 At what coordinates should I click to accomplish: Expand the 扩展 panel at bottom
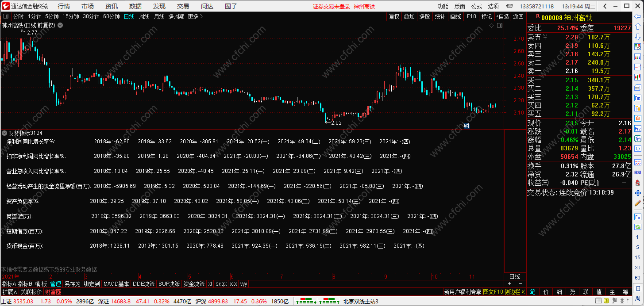(x=9, y=292)
